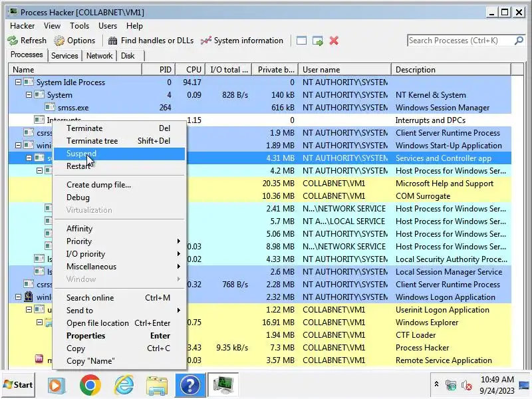
Task: Click the find window toolbar icon
Action: (301, 41)
